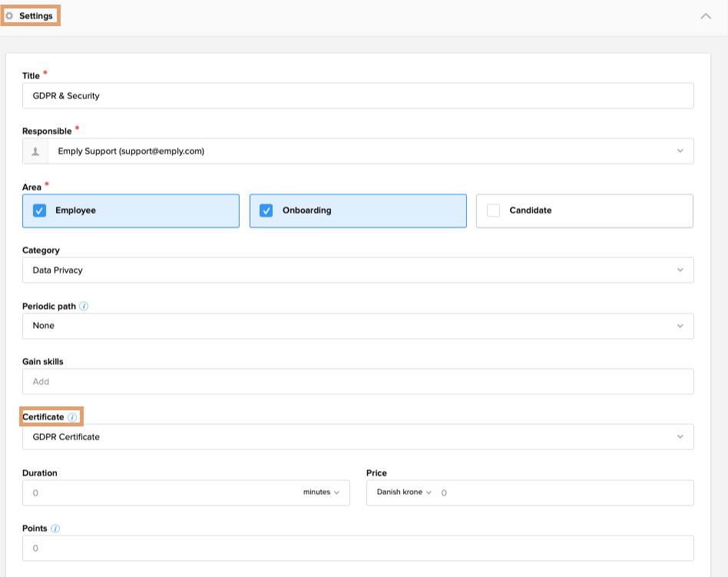Enable the Candidate area checkbox
This screenshot has width=728, height=577.
493,211
